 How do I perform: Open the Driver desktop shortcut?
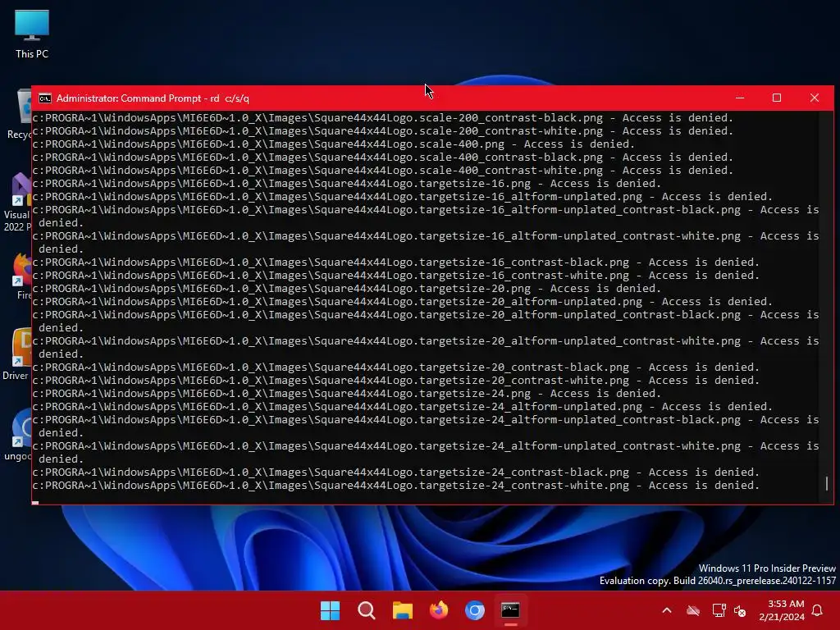(x=17, y=354)
